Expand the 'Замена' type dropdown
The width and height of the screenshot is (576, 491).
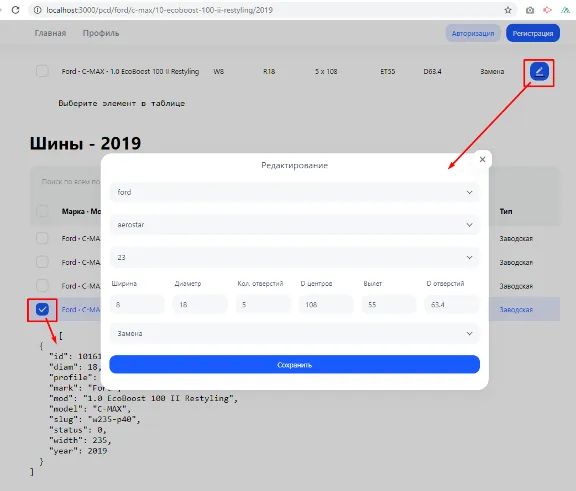click(x=295, y=333)
